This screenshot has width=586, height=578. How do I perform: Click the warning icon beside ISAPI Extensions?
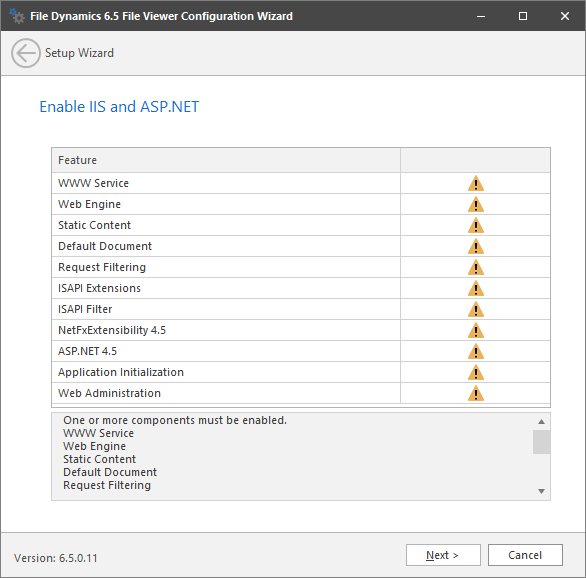pyautogui.click(x=476, y=288)
